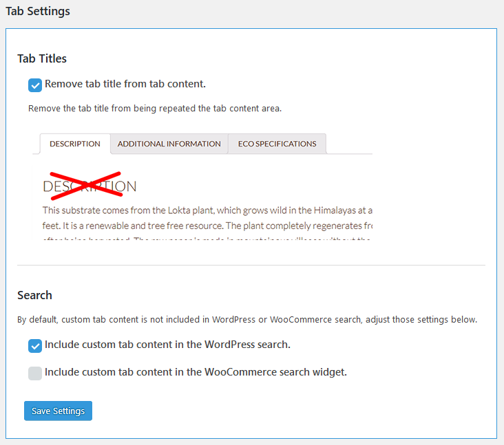
Task: Click the "Remove tab title from tab content" label
Action: pos(125,85)
